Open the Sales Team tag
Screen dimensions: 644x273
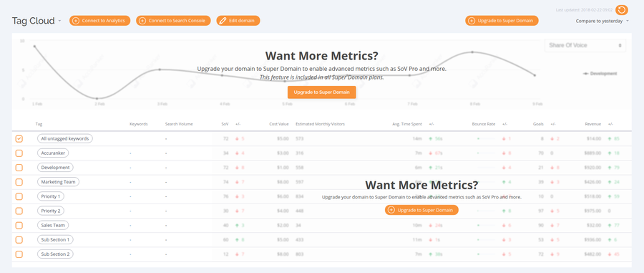click(53, 225)
